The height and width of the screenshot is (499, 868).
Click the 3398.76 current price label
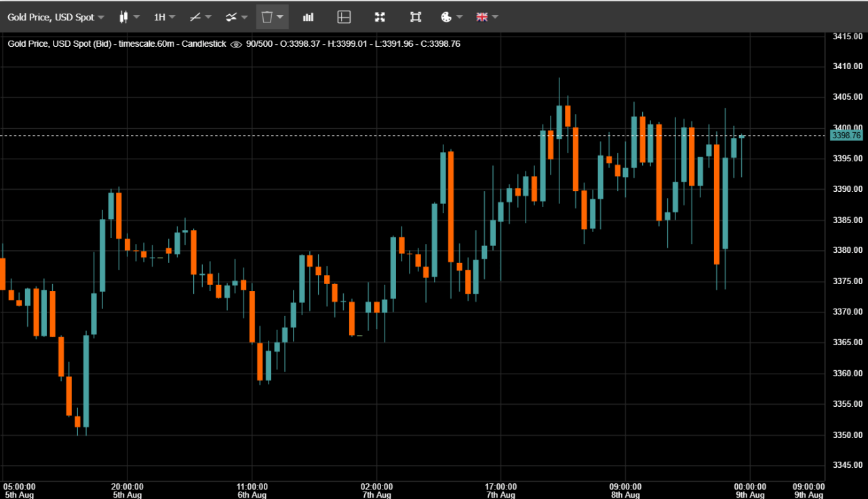(846, 136)
